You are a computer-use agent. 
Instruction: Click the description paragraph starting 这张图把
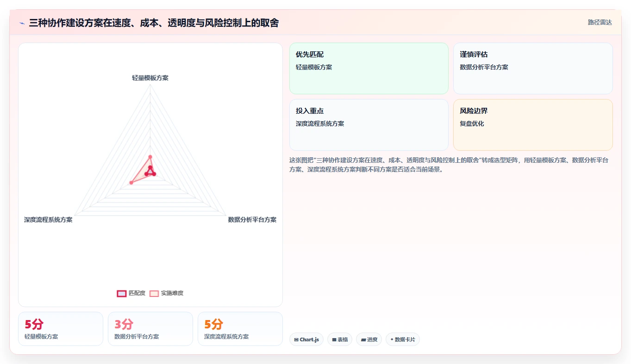pos(449,165)
